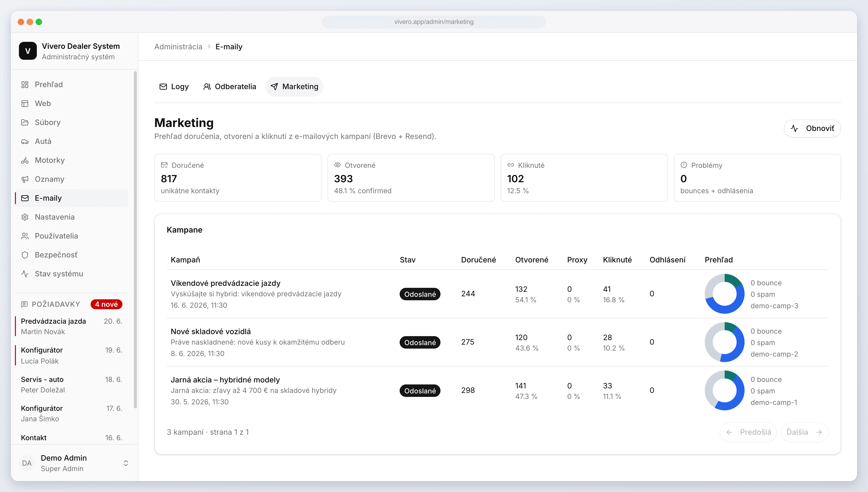Click the Nastavenia gear icon
The height and width of the screenshot is (492, 868).
coord(25,217)
